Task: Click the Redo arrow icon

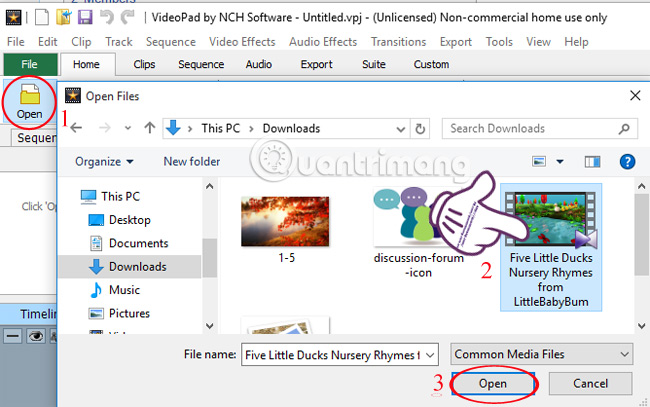Action: [x=128, y=17]
